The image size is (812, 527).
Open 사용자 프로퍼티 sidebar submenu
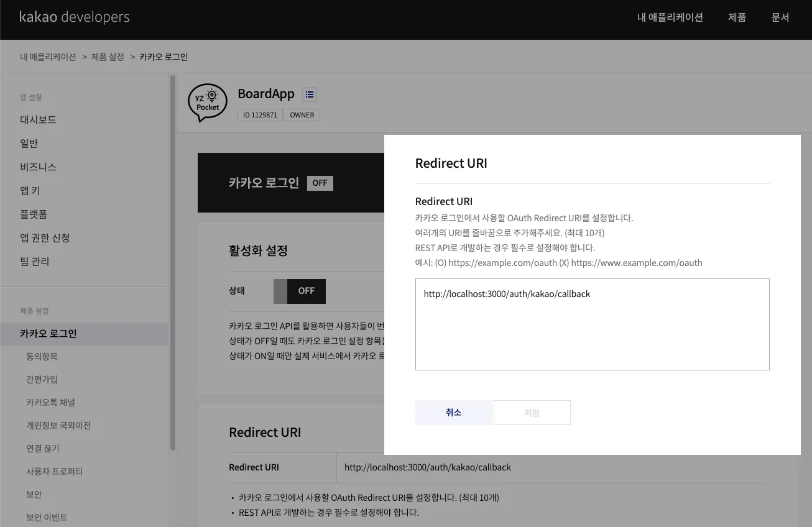point(54,472)
